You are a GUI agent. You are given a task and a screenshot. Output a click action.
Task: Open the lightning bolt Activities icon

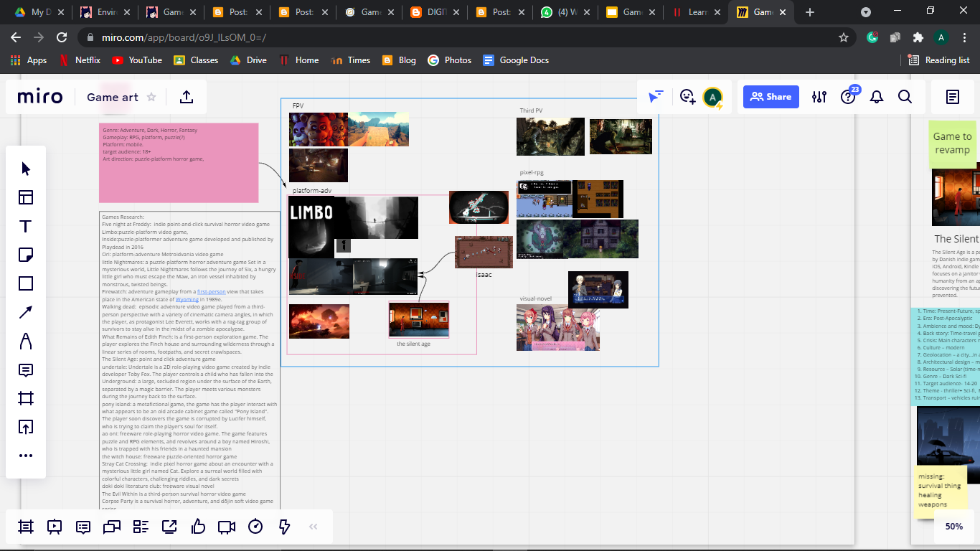284,527
